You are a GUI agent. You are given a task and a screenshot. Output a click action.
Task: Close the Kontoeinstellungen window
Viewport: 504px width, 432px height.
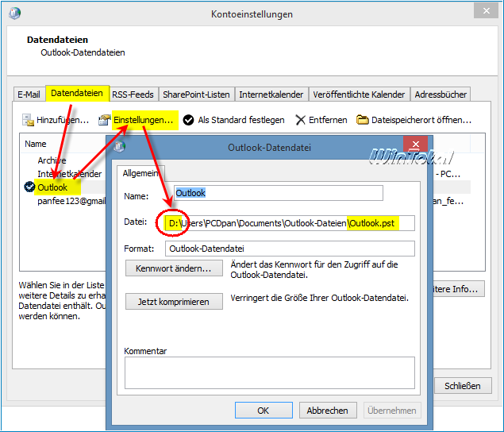[487, 11]
